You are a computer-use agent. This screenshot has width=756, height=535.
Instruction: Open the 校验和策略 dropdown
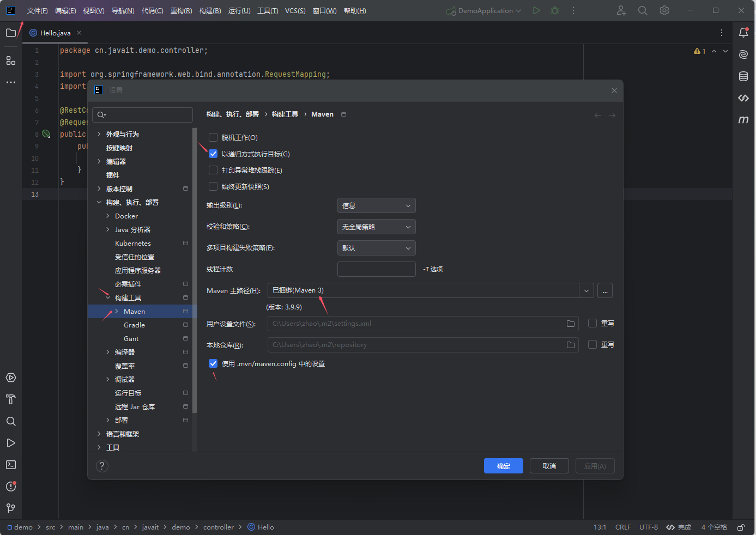pos(377,227)
